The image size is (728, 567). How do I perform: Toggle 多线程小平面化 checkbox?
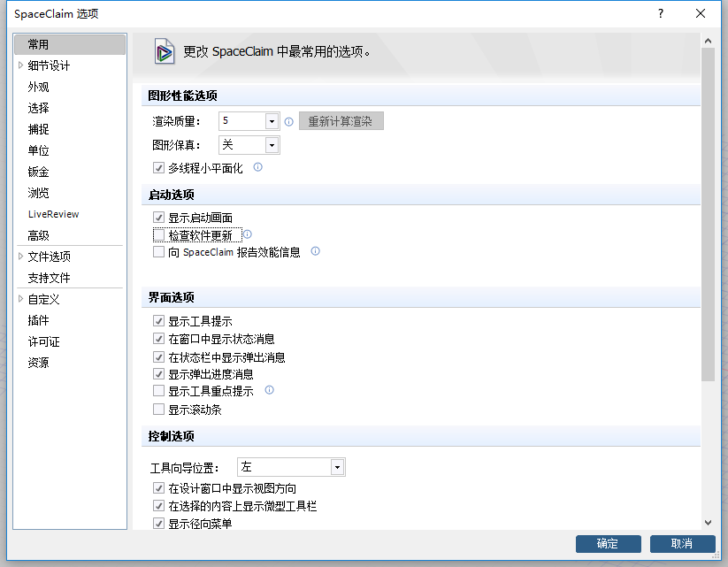159,168
